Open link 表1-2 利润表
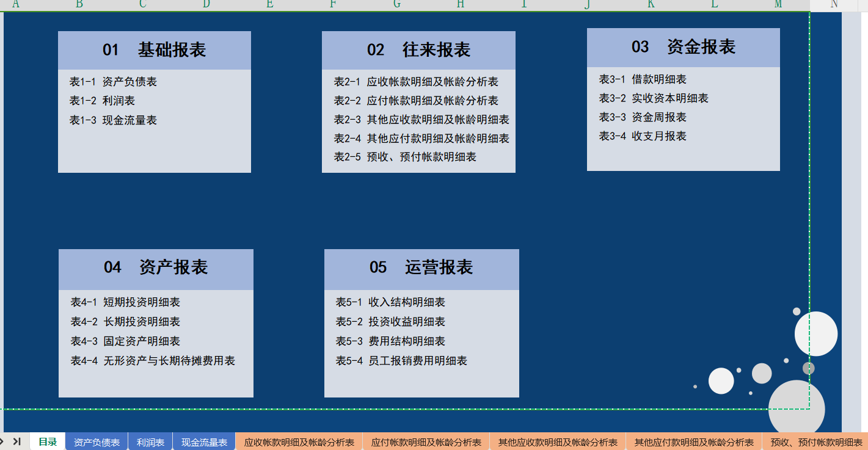Viewport: 868px width, 450px height. (102, 101)
